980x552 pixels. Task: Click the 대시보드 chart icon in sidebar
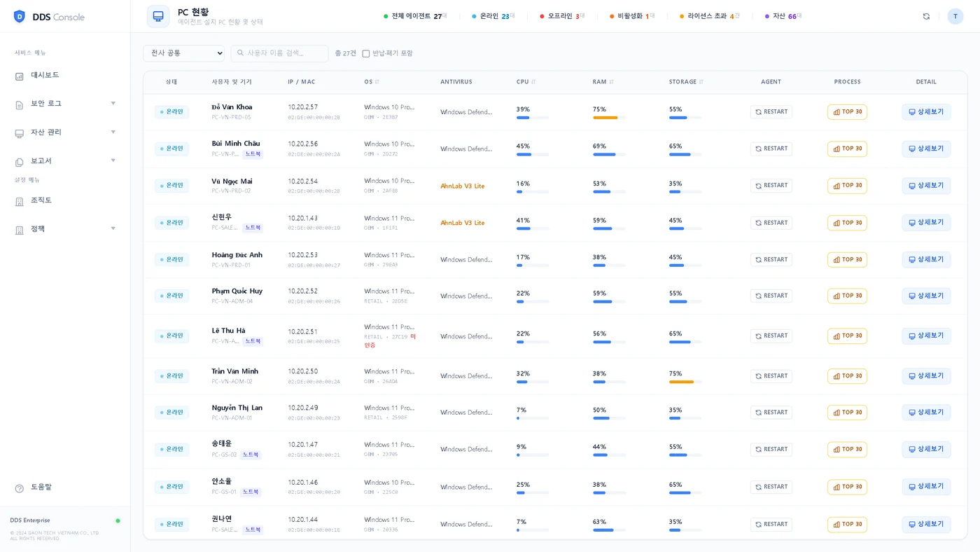tap(20, 76)
